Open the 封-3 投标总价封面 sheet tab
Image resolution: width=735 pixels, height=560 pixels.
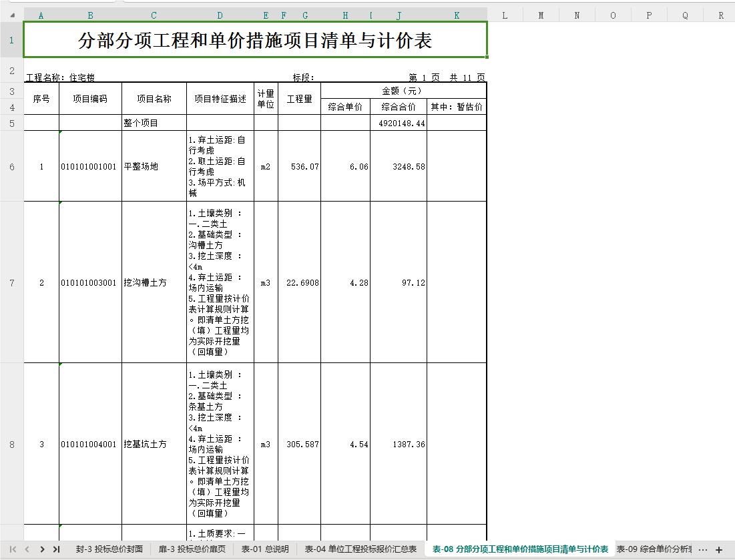tap(109, 549)
